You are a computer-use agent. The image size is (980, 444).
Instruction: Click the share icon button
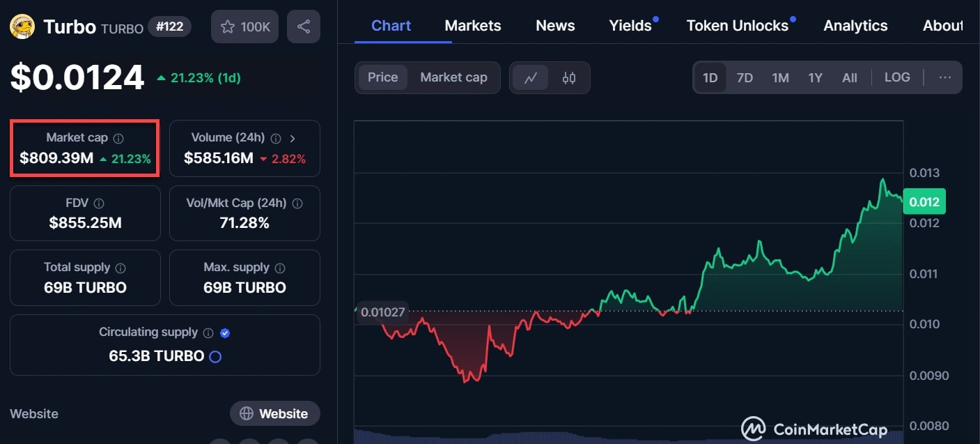pyautogui.click(x=304, y=27)
